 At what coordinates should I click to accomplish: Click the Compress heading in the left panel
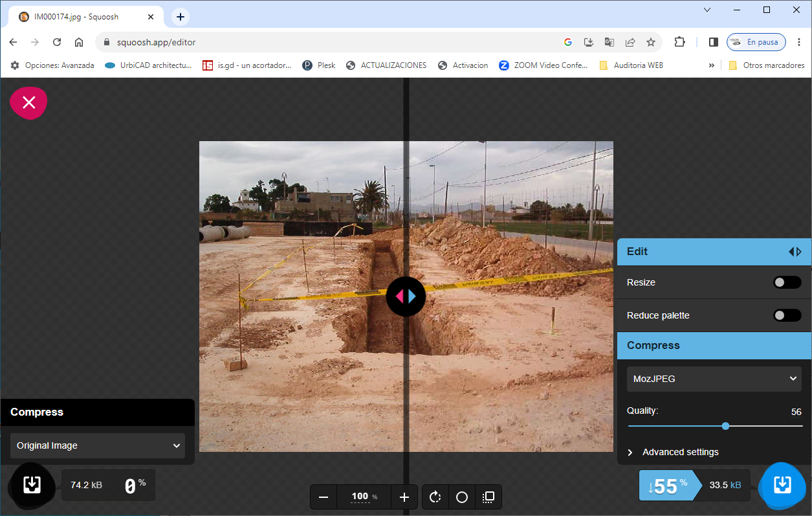click(37, 412)
